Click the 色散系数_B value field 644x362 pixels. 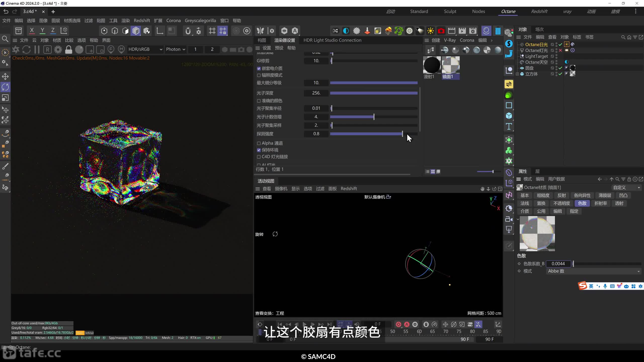(x=558, y=264)
